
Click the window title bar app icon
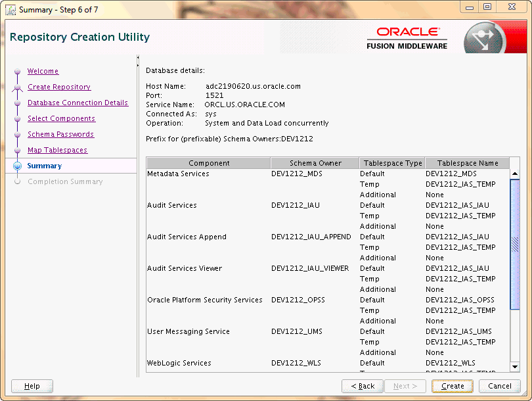tap(11, 10)
